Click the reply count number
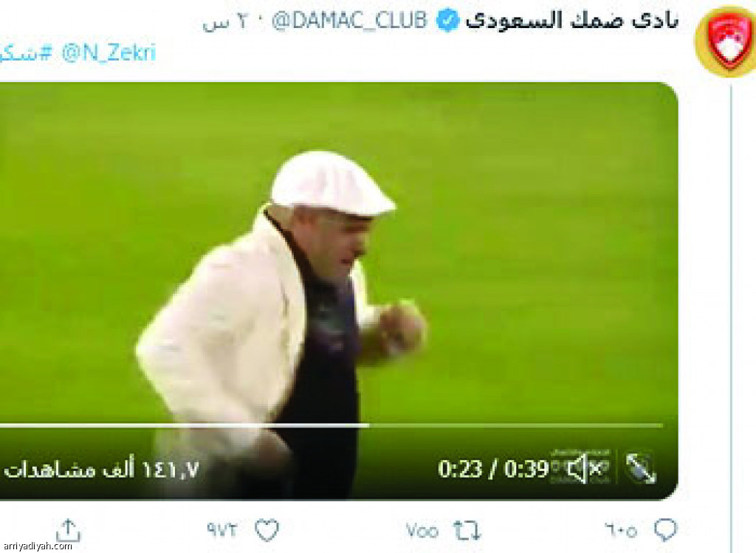The image size is (756, 553). tap(620, 530)
